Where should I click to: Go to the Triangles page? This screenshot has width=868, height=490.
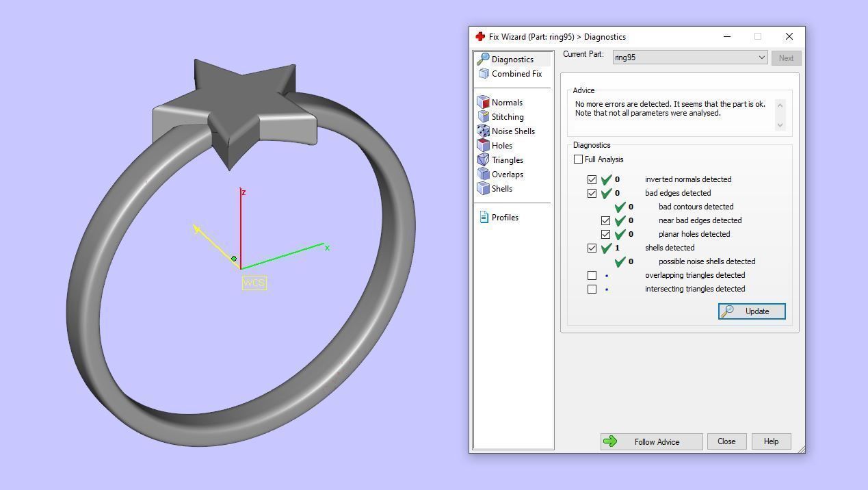[x=508, y=160]
